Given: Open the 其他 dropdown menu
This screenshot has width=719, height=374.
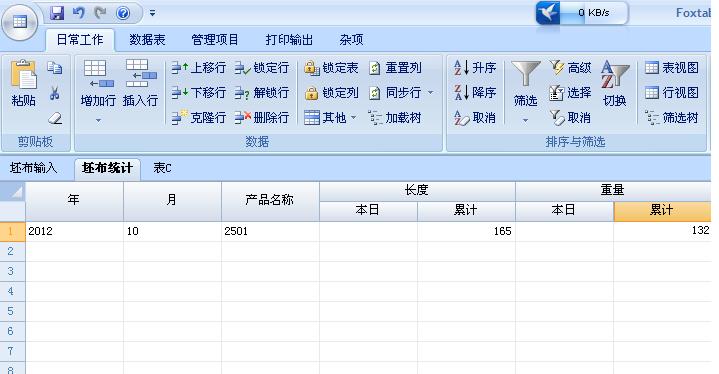Looking at the screenshot, I should [330, 118].
